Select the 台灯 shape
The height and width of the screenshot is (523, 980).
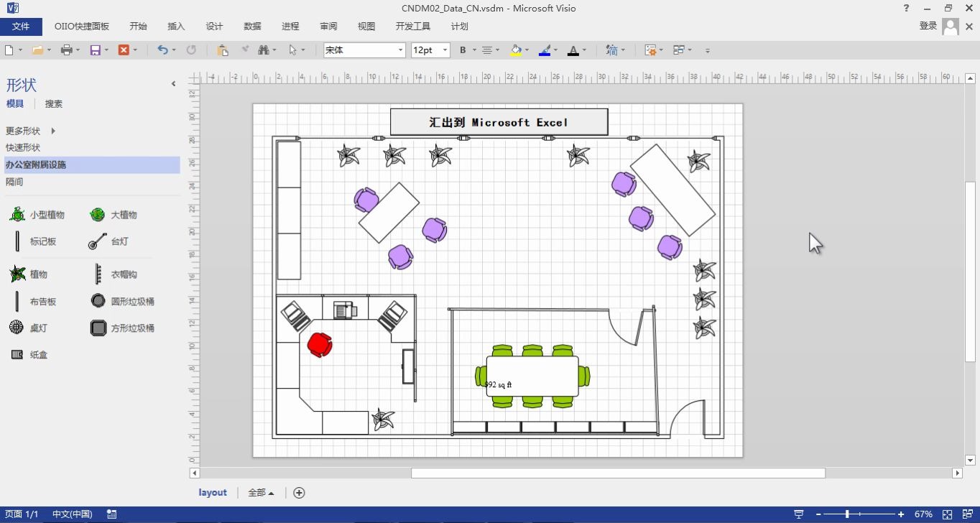pos(109,241)
